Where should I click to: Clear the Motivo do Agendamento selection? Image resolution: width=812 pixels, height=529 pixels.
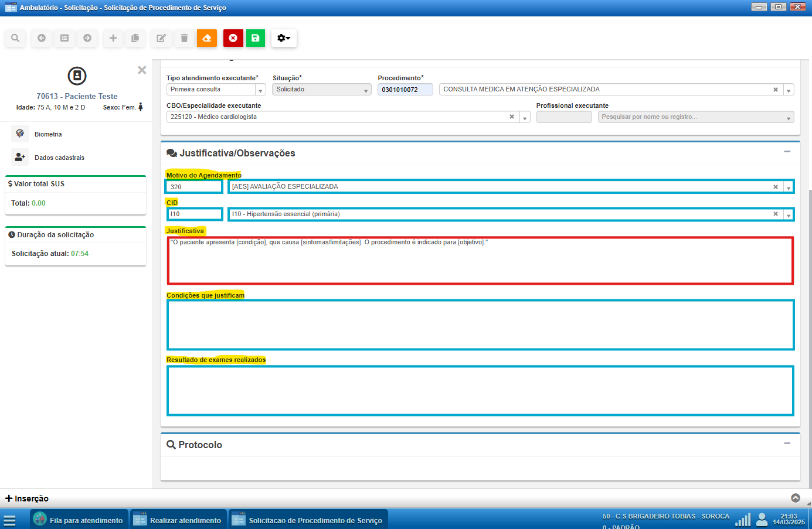[775, 187]
